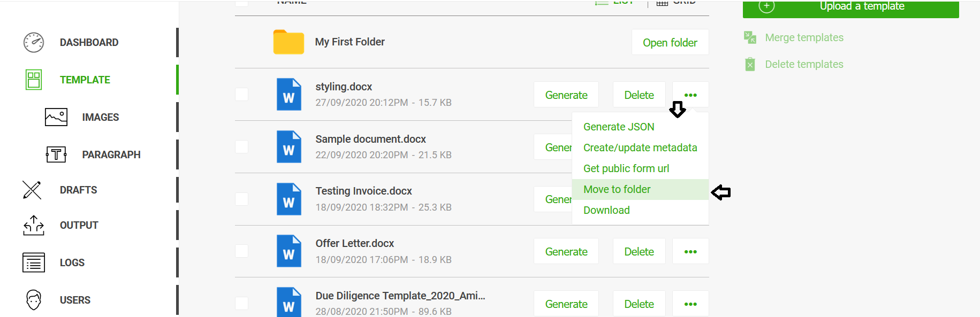Select the Template layout icon
The image size is (980, 317).
pyautogui.click(x=34, y=80)
